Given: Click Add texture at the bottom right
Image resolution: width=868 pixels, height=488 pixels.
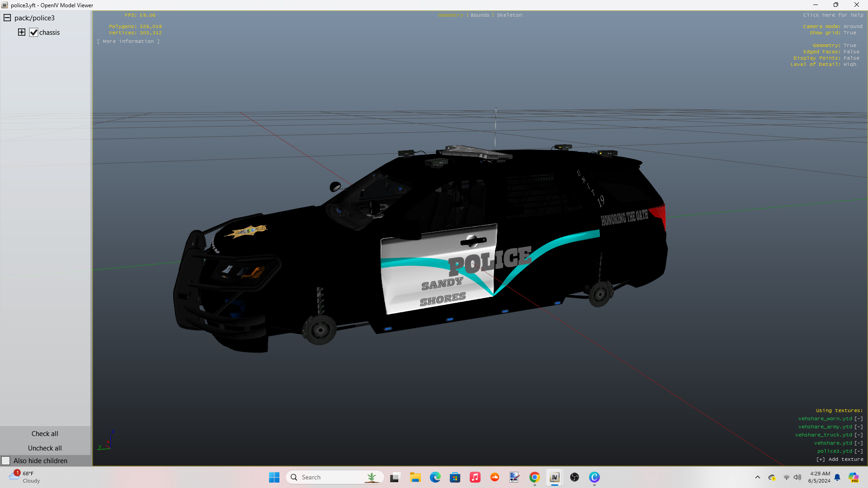Looking at the screenshot, I should click(840, 460).
